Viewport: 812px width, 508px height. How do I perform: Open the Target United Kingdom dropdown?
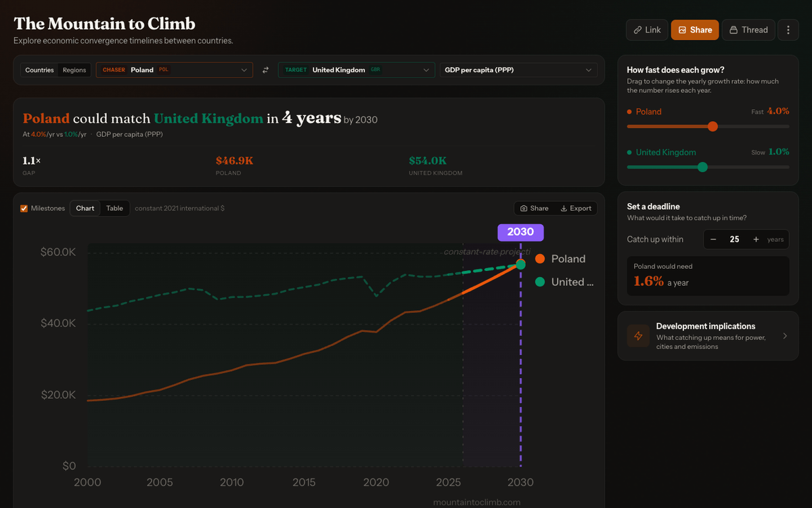356,70
